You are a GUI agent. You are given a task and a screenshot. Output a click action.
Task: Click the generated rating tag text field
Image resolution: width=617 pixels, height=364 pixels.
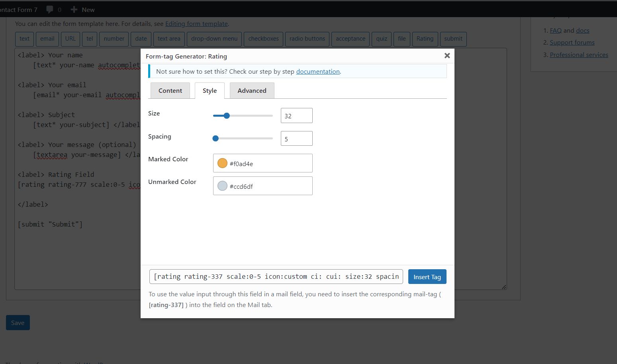(276, 277)
